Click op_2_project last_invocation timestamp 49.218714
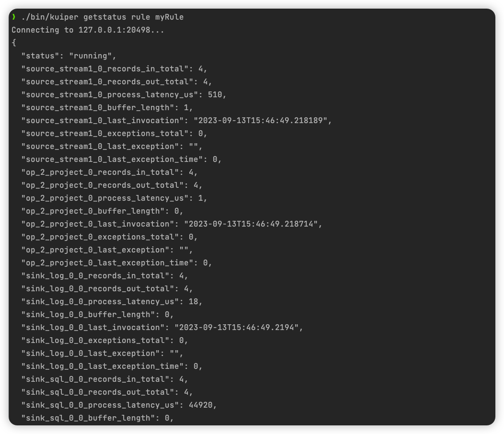 251,224
